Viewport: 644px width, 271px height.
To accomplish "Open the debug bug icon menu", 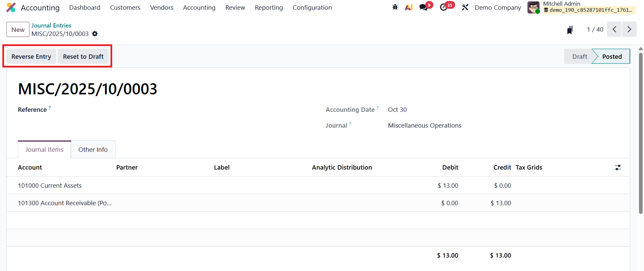I will point(395,7).
